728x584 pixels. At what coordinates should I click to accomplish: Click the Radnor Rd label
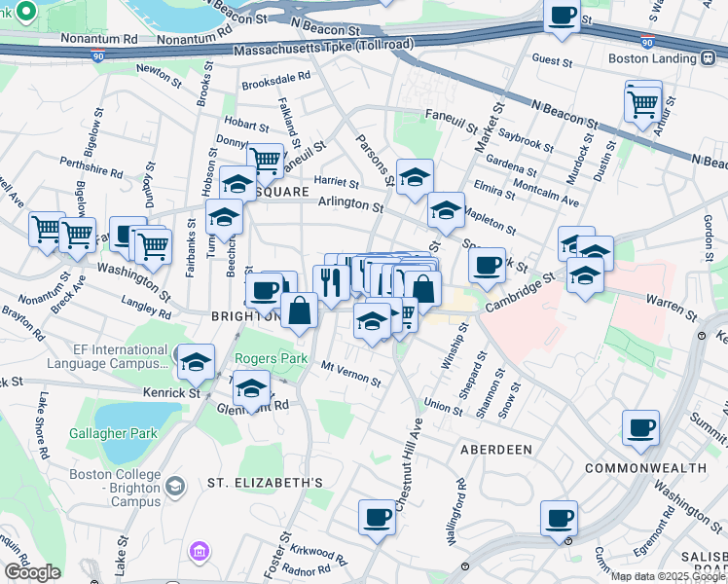click(307, 568)
